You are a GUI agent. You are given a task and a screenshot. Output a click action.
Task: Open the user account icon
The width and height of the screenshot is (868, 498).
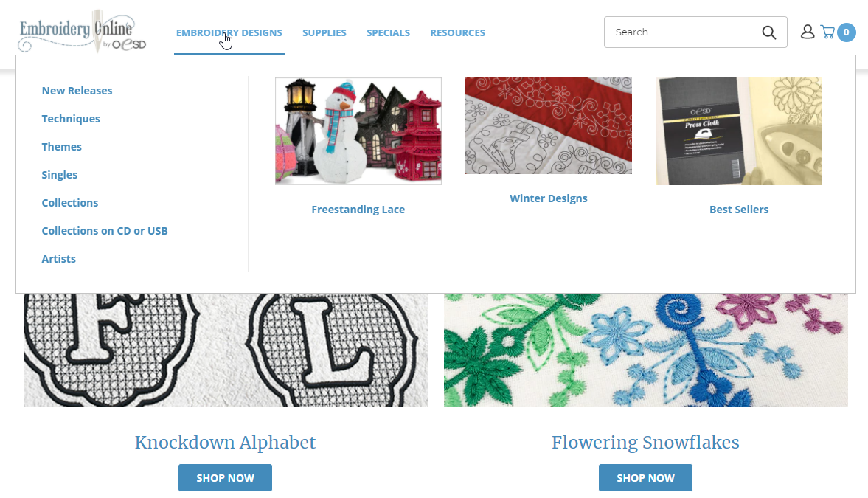807,32
